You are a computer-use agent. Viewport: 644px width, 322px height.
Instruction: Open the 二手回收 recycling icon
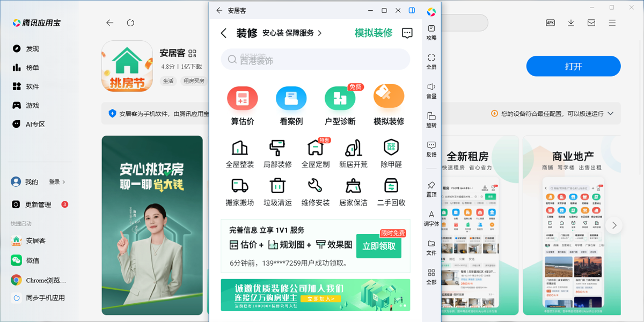point(391,186)
